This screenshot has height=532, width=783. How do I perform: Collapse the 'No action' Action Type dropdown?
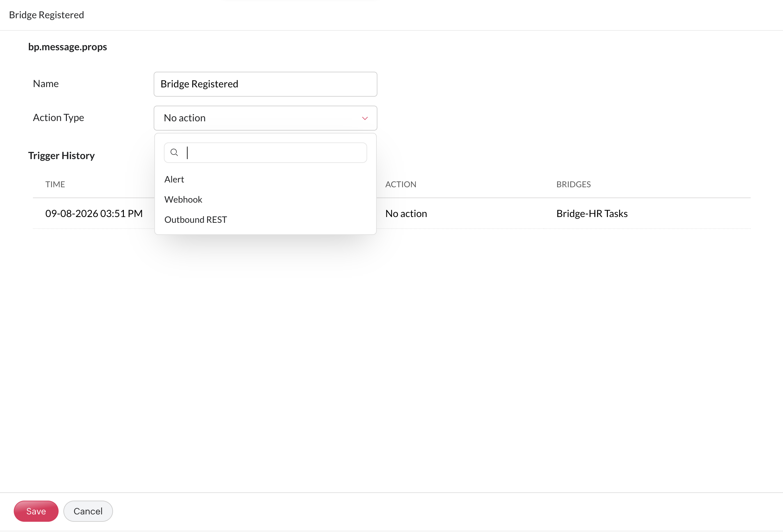coord(265,118)
